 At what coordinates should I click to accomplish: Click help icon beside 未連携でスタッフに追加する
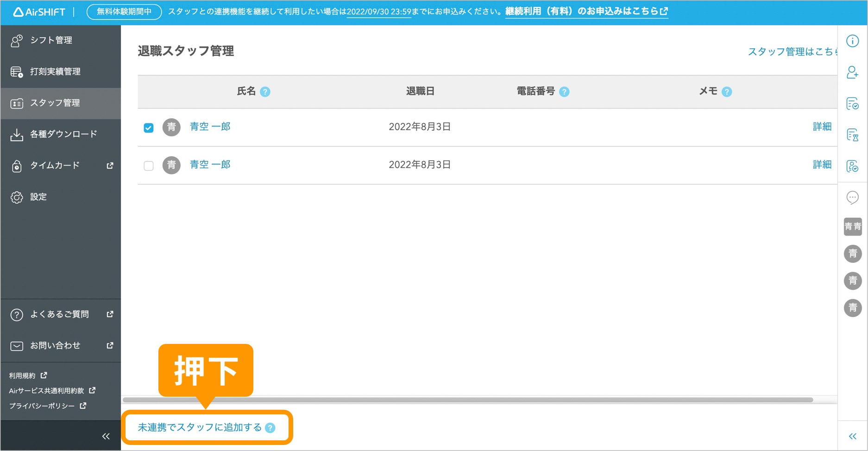[270, 428]
